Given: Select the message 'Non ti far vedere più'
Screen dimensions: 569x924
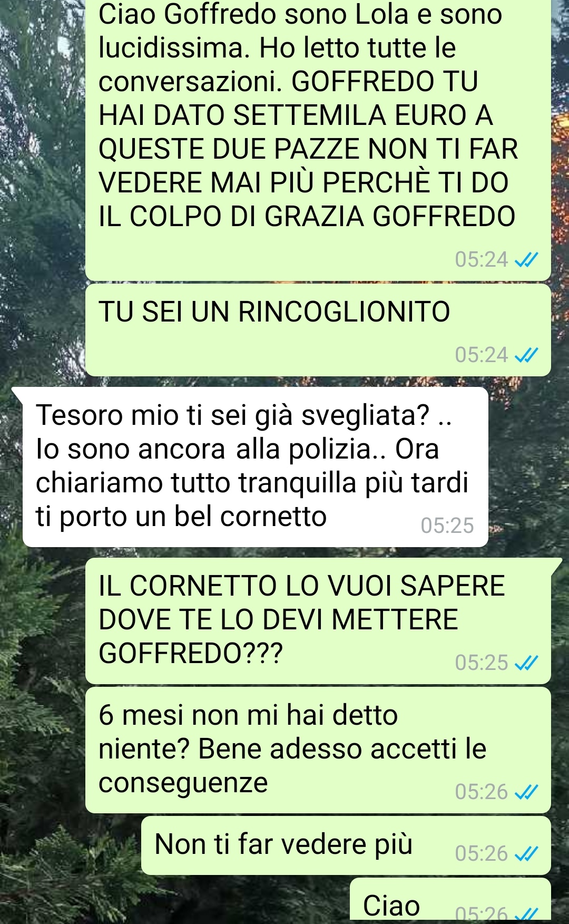Looking at the screenshot, I should click(346, 845).
